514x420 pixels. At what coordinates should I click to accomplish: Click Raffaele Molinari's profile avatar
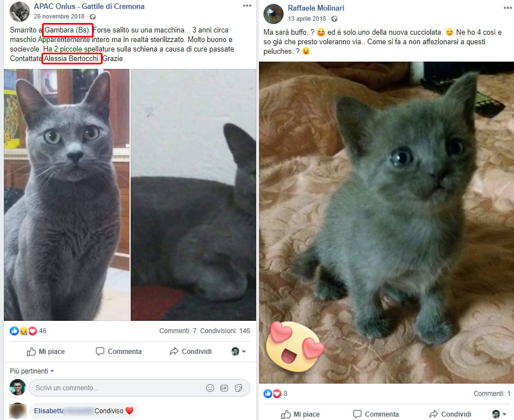tap(274, 14)
